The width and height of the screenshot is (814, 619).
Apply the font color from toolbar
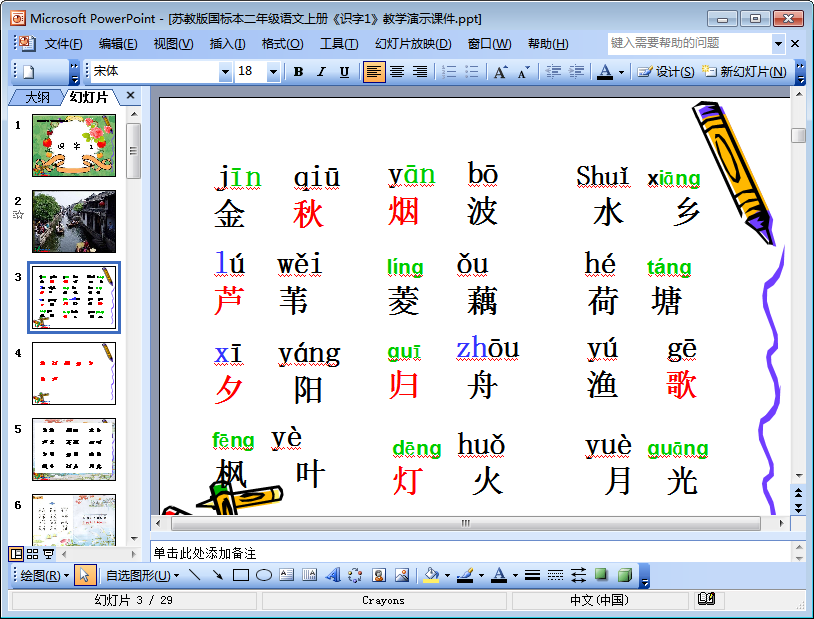point(605,72)
